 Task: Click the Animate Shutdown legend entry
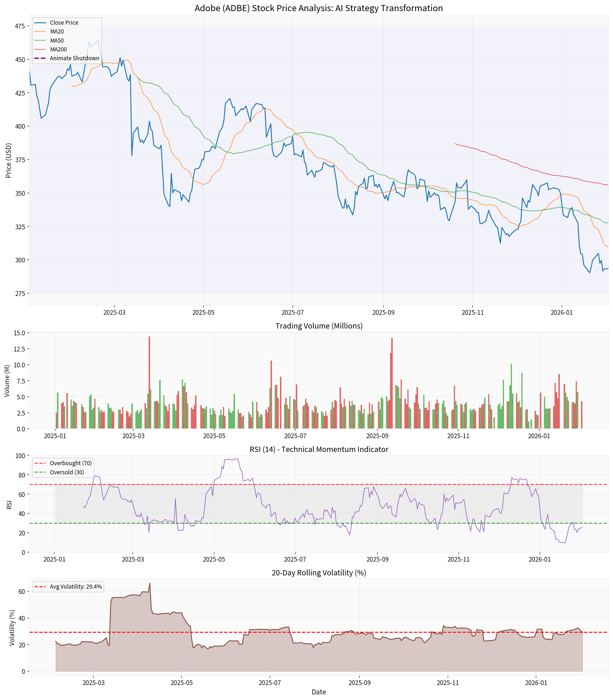(74, 58)
